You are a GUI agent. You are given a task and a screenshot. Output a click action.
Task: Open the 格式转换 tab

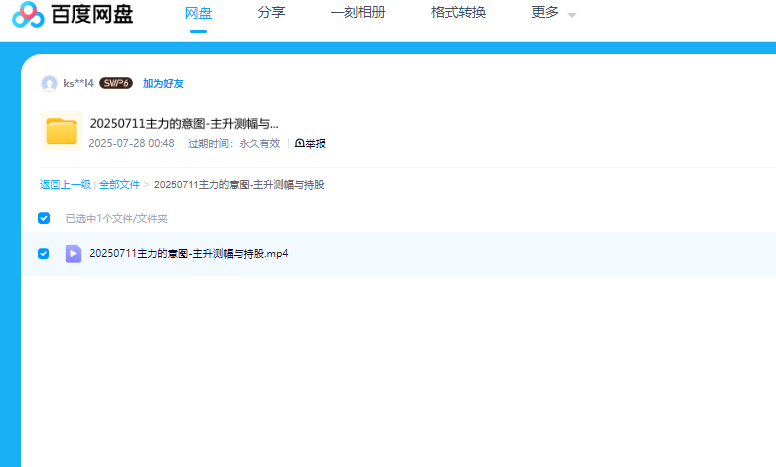458,13
